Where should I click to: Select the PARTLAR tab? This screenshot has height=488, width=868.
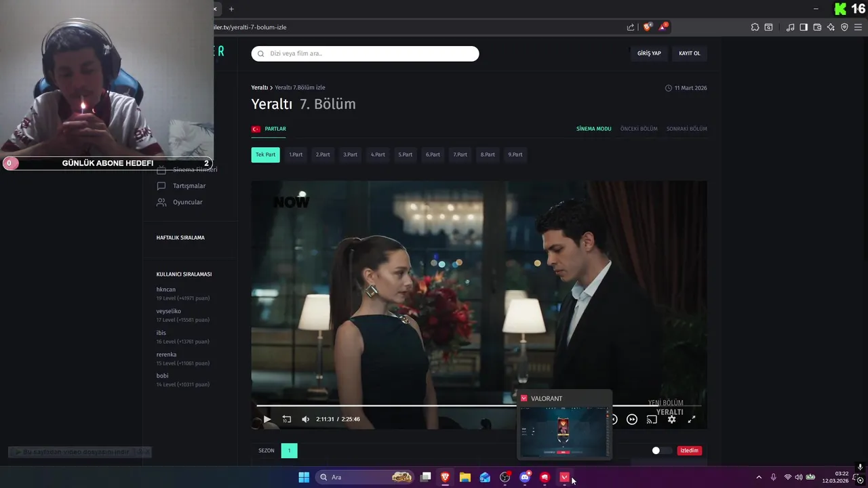(269, 129)
